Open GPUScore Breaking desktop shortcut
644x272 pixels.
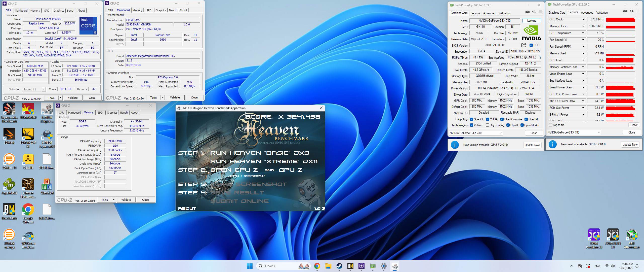(x=28, y=238)
